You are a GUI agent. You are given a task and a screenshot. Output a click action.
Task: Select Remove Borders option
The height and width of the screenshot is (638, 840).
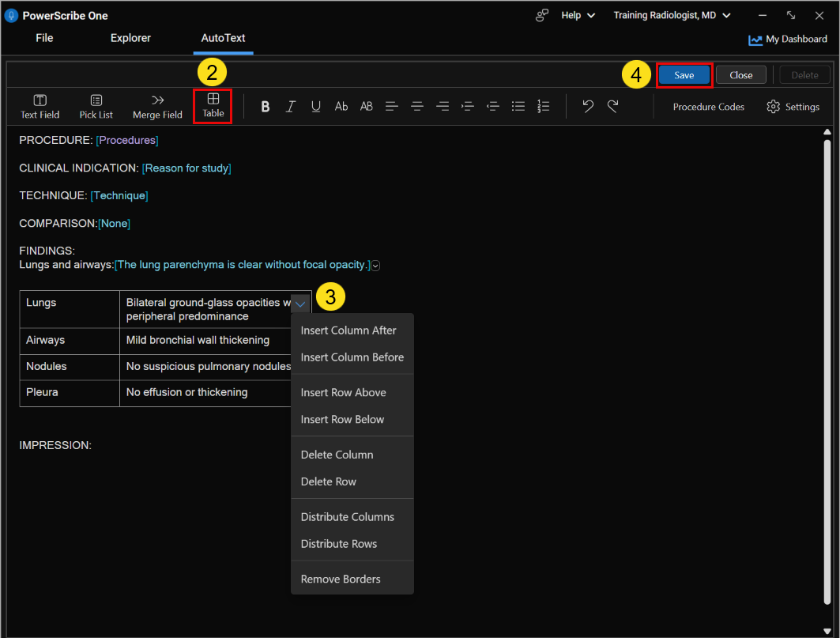(x=352, y=579)
